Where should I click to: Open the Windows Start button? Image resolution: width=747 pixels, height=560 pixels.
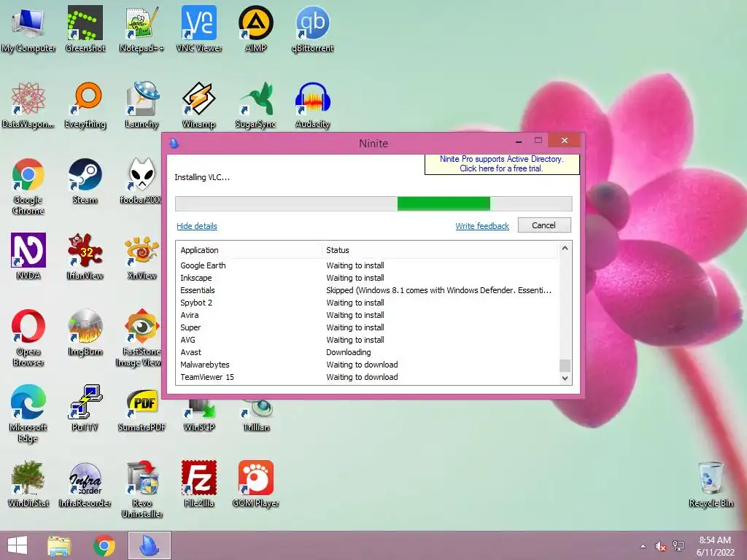(x=18, y=545)
